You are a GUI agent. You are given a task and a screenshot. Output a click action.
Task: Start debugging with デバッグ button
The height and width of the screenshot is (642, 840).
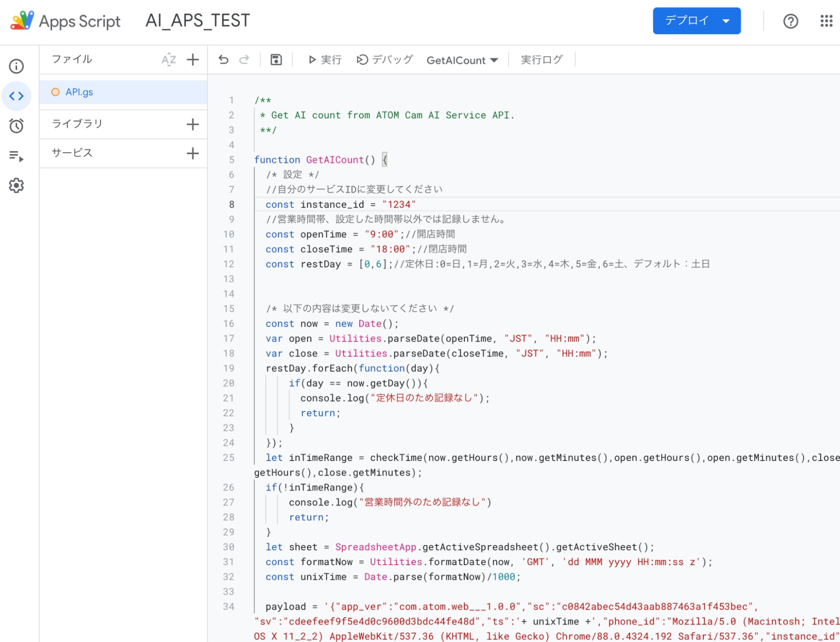tap(385, 59)
